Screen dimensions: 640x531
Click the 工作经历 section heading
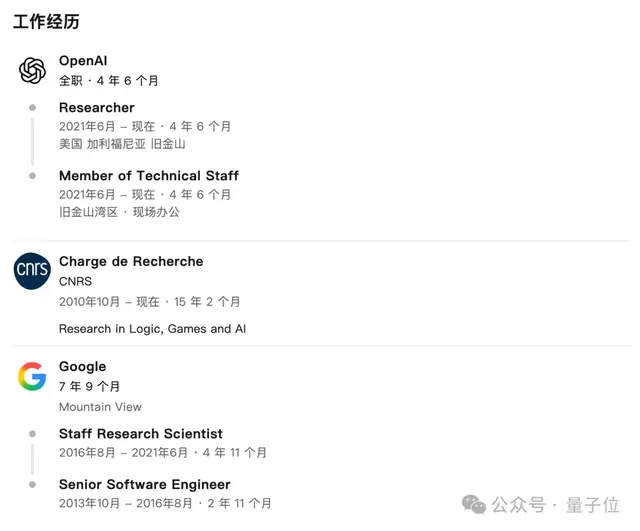coord(46,21)
